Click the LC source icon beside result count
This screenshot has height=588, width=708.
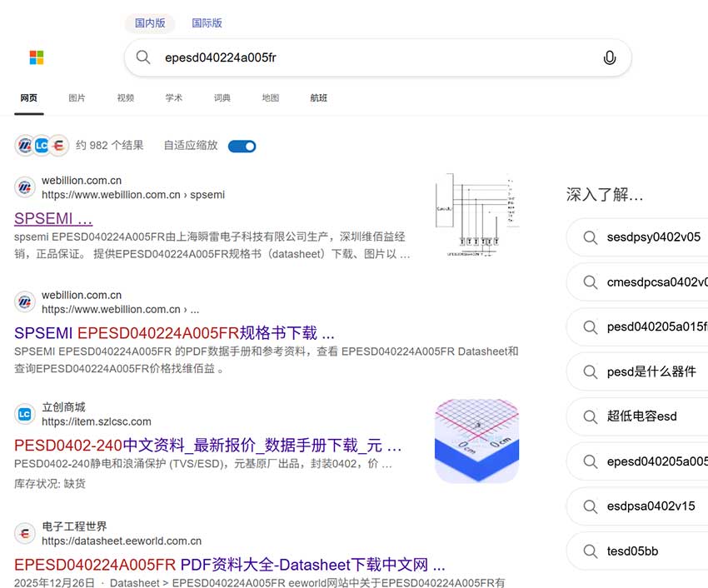click(x=41, y=146)
